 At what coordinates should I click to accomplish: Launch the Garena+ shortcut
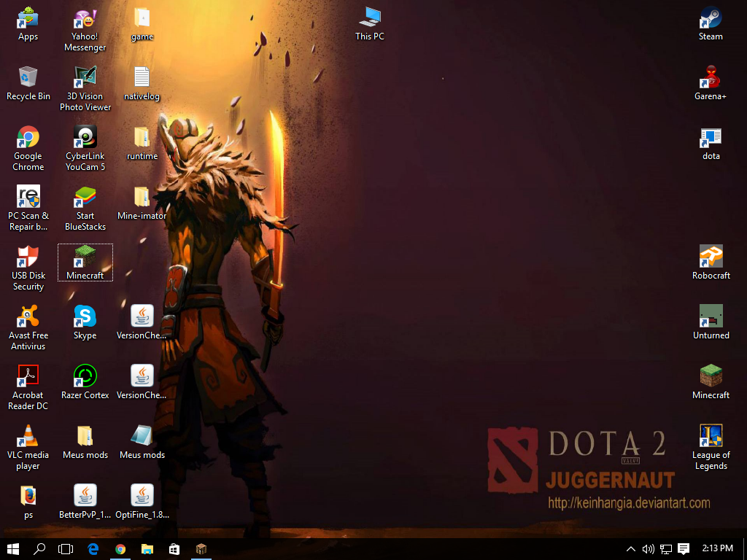[x=711, y=83]
